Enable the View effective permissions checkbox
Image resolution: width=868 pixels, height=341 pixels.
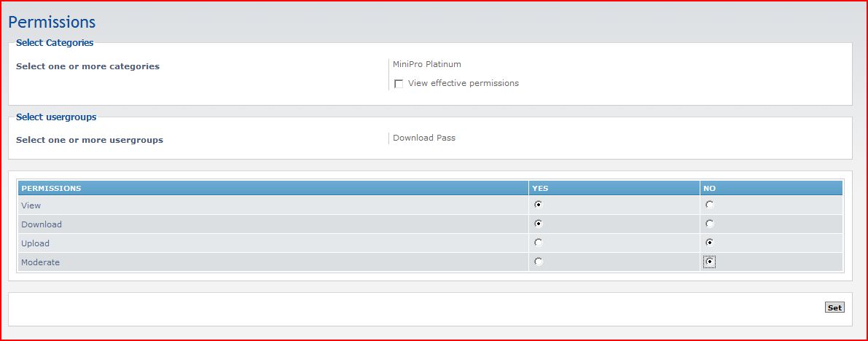tap(399, 84)
